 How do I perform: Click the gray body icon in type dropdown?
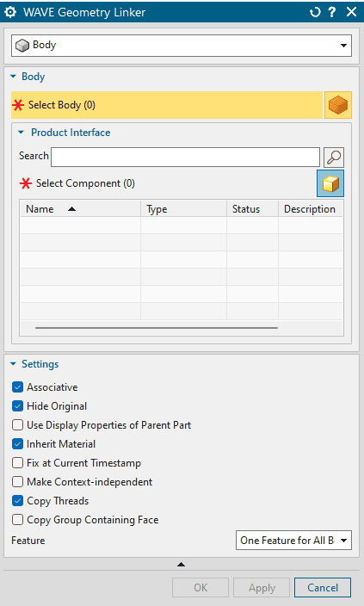(x=22, y=46)
